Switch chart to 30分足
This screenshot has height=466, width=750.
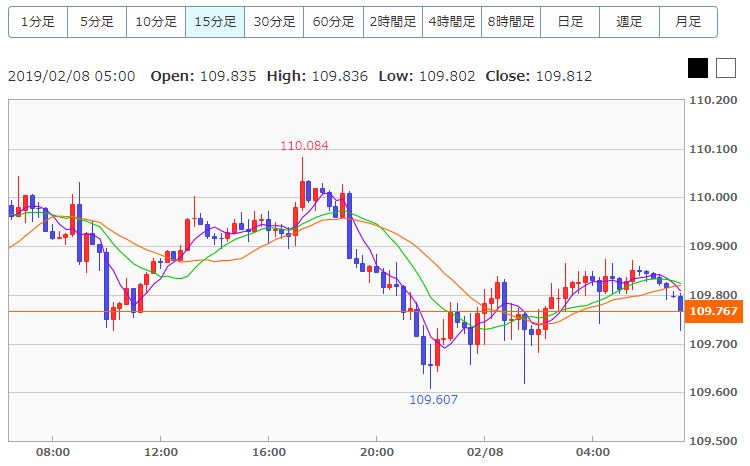(274, 22)
